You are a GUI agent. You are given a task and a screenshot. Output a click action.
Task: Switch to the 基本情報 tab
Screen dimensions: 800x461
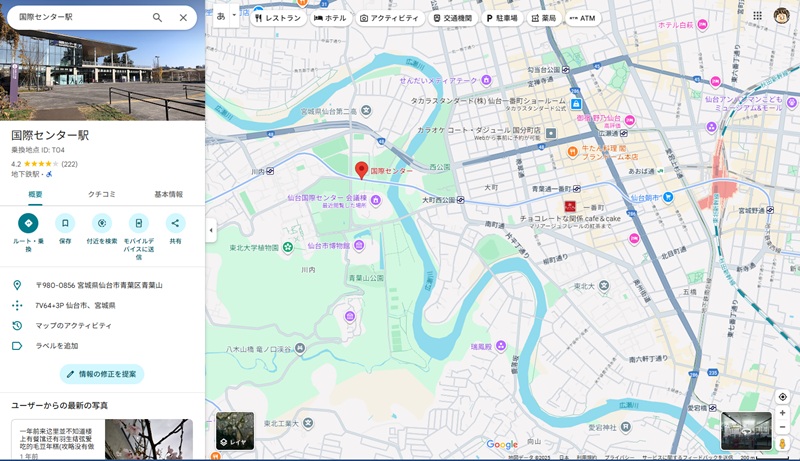168,194
